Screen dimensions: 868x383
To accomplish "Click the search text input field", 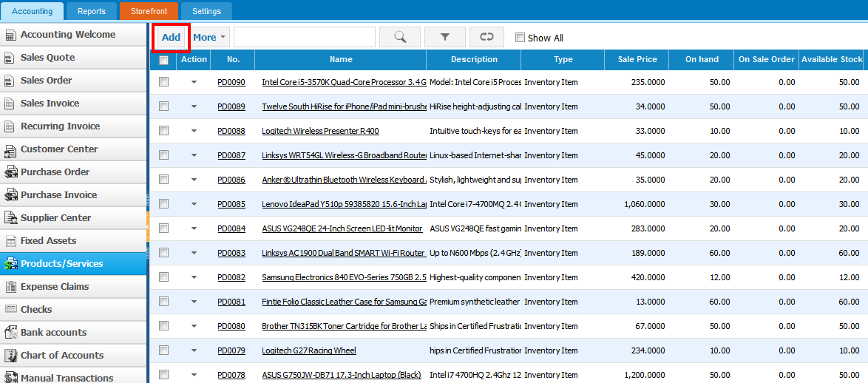I will pos(305,37).
